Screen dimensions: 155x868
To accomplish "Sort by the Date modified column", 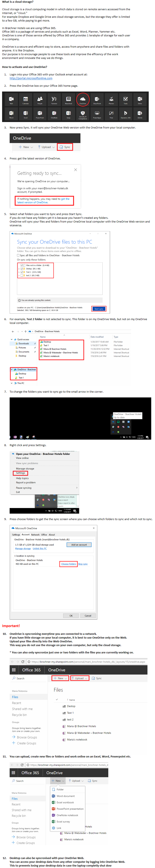I will click(x=97, y=337).
